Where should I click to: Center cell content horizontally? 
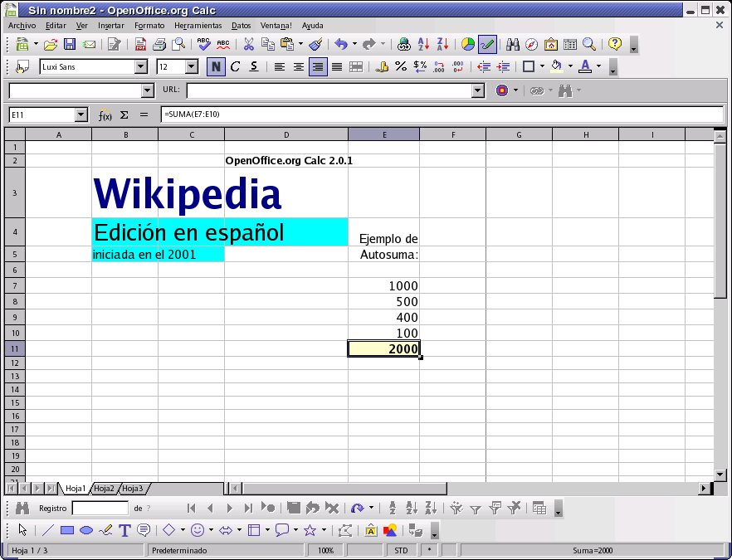(298, 66)
